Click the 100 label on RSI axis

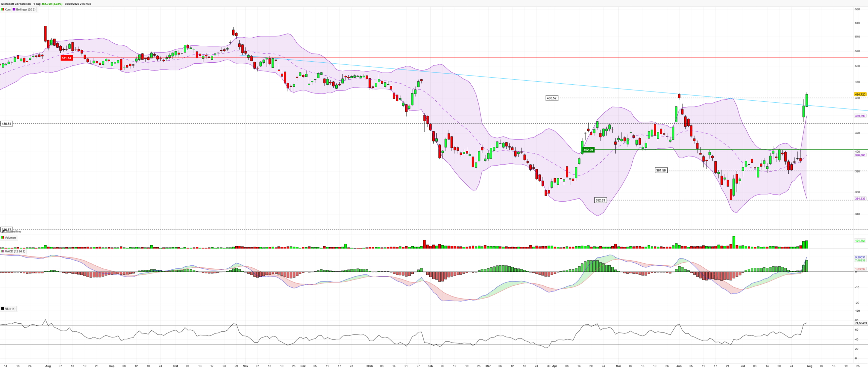tap(857, 311)
